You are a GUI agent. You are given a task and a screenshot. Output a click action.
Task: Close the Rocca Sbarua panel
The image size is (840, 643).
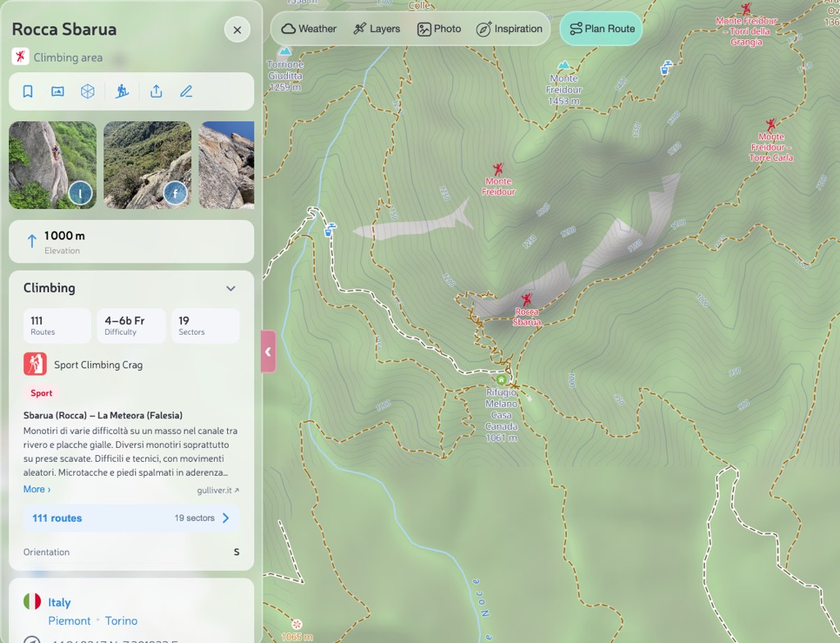click(237, 30)
